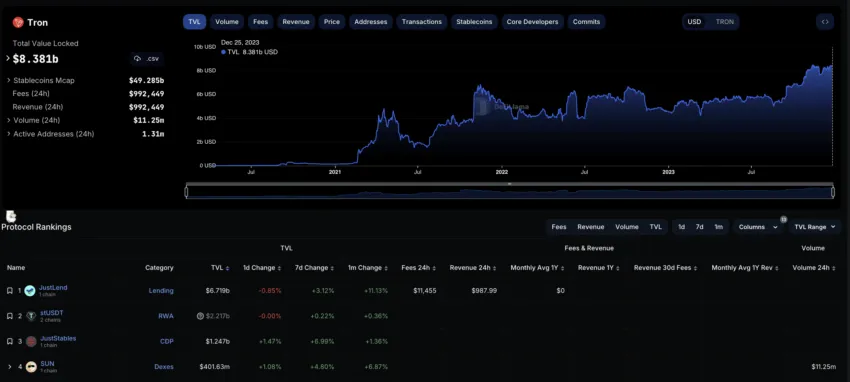Image resolution: width=850 pixels, height=382 pixels.
Task: Open the TVL Range dropdown
Action: [x=814, y=227]
